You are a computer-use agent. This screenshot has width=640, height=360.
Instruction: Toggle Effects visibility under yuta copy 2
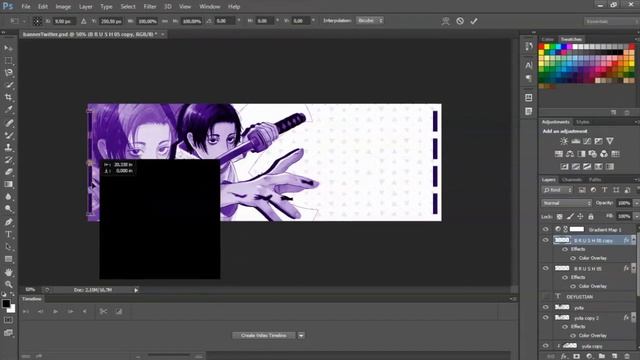pyautogui.click(x=565, y=327)
